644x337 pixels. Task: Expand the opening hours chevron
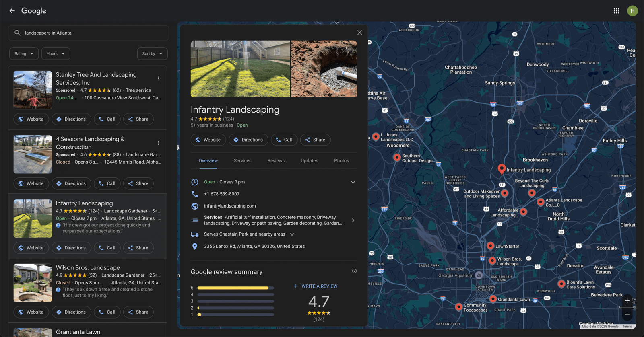click(353, 182)
